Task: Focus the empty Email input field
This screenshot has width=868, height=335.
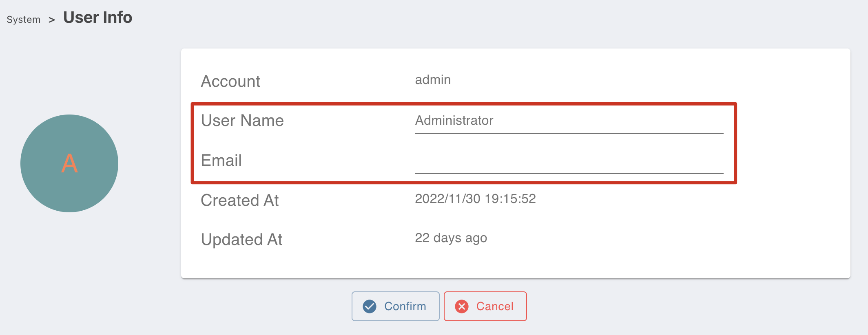Action: point(569,161)
